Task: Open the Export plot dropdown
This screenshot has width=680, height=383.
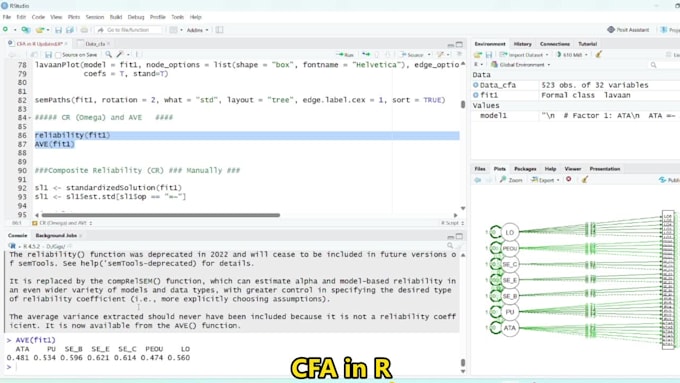Action: pyautogui.click(x=545, y=180)
